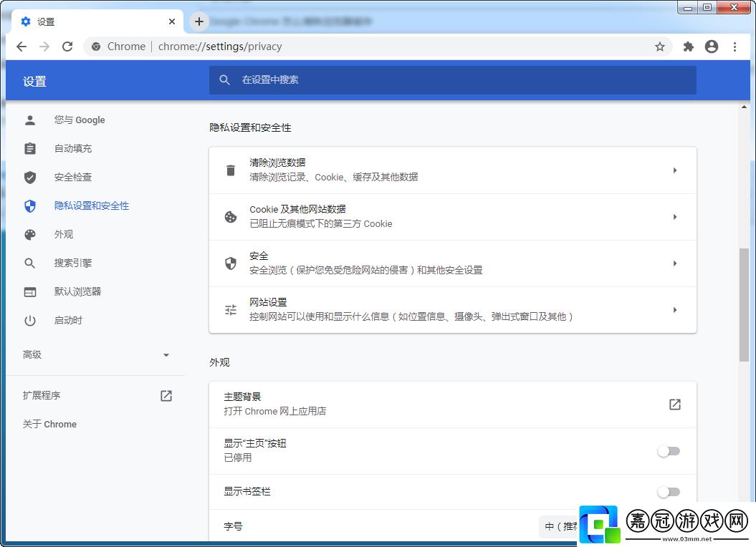Select 搜索引擎 in the sidebar

tap(73, 263)
